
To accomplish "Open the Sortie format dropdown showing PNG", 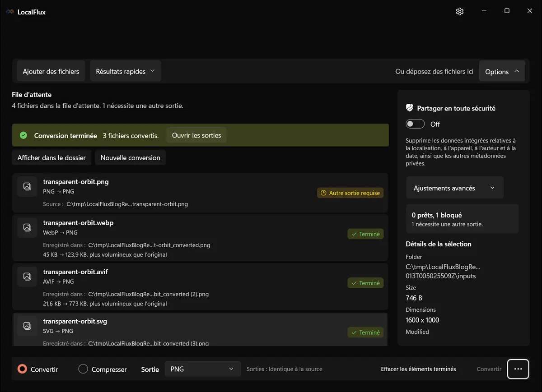I will 202,369.
